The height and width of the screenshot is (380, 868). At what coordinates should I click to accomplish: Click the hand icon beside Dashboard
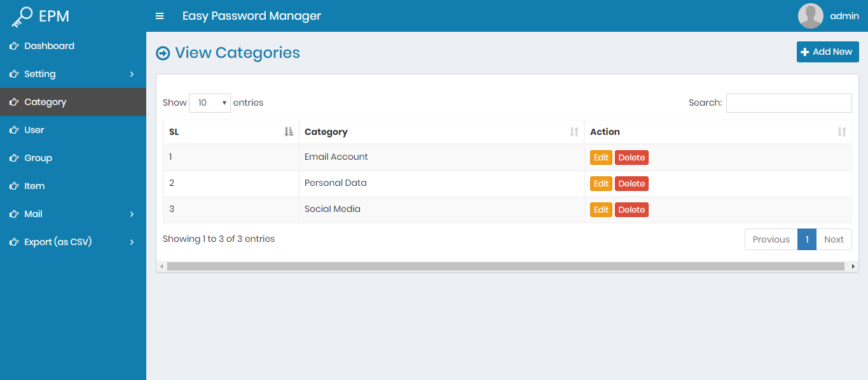13,46
